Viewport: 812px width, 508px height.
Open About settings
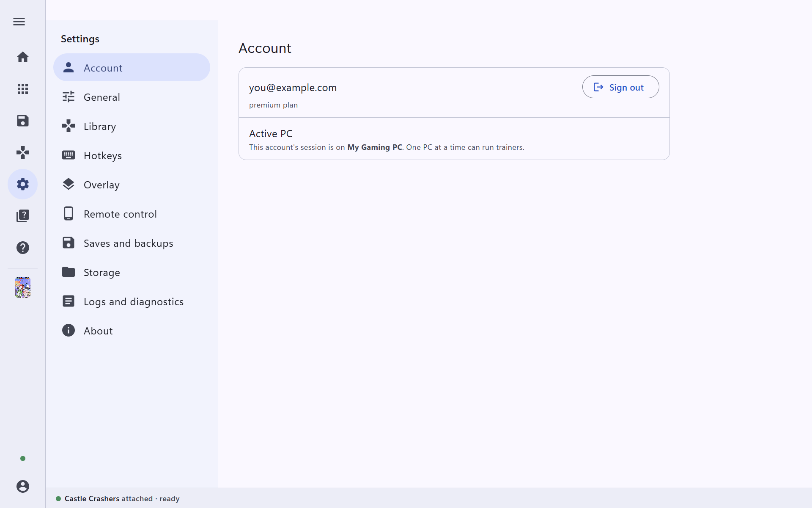click(132, 331)
